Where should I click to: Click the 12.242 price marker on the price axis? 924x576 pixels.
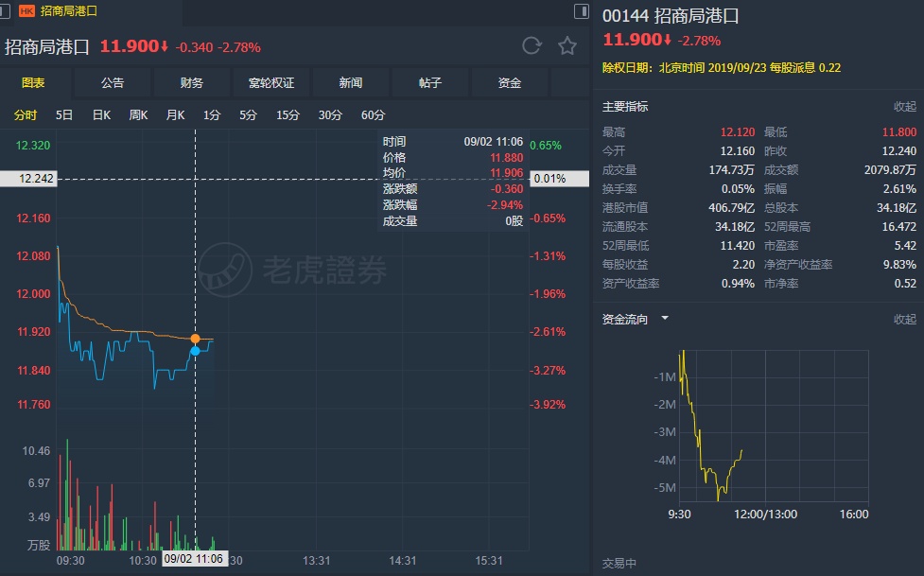point(28,179)
